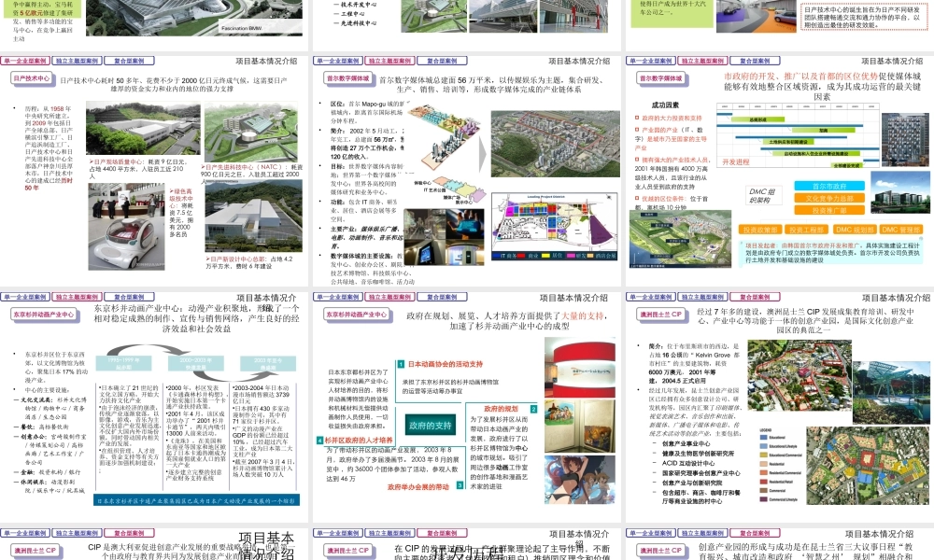
Task: Click the DMC 组织架构 label box
Action: click(762, 196)
